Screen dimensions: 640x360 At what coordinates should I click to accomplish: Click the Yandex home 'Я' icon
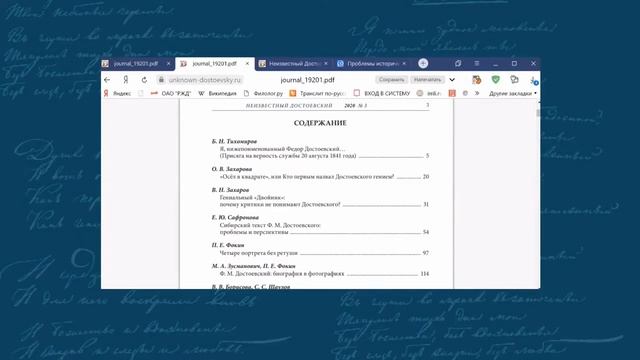click(126, 80)
